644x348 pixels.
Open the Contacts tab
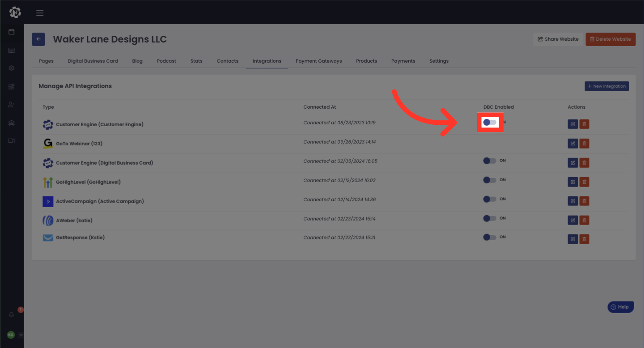click(x=228, y=61)
